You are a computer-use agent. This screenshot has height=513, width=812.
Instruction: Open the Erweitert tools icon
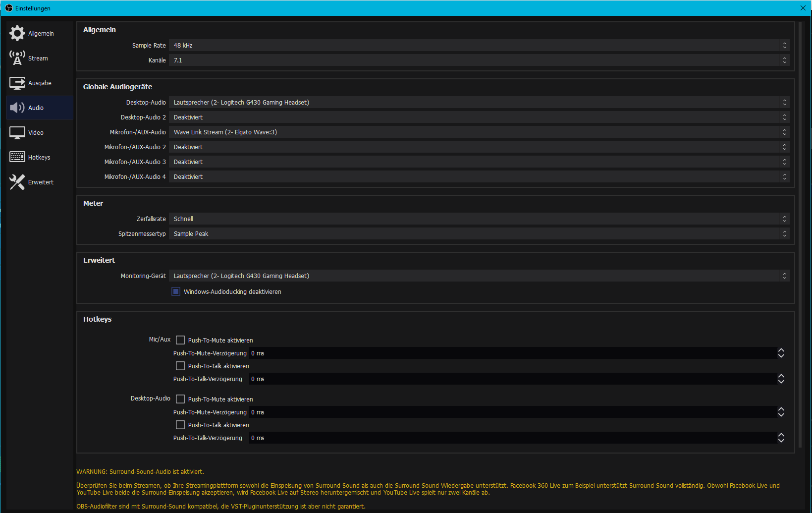pyautogui.click(x=17, y=182)
